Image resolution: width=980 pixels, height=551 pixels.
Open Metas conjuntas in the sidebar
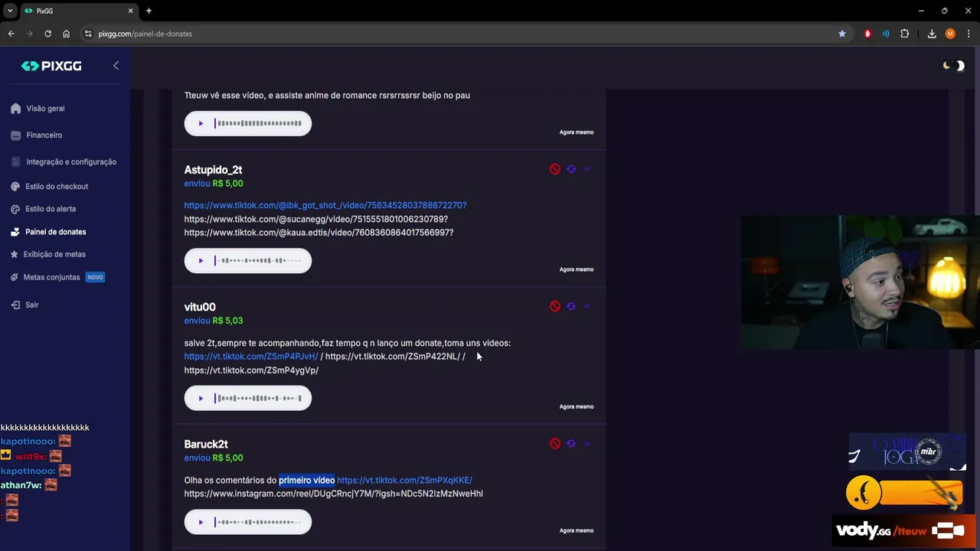[51, 277]
